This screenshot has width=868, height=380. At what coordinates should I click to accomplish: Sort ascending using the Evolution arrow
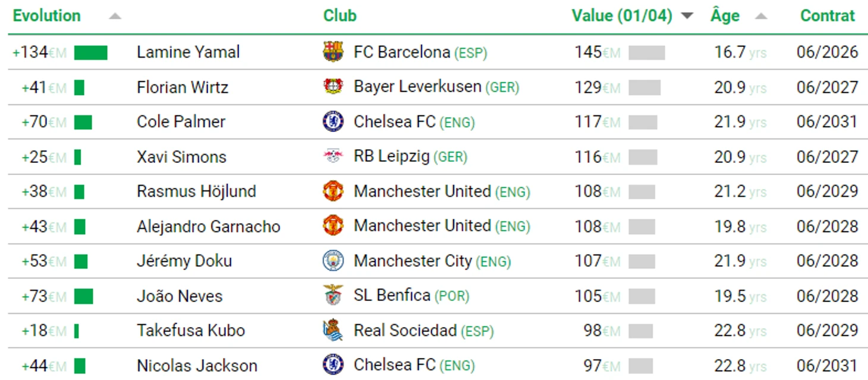(x=115, y=16)
